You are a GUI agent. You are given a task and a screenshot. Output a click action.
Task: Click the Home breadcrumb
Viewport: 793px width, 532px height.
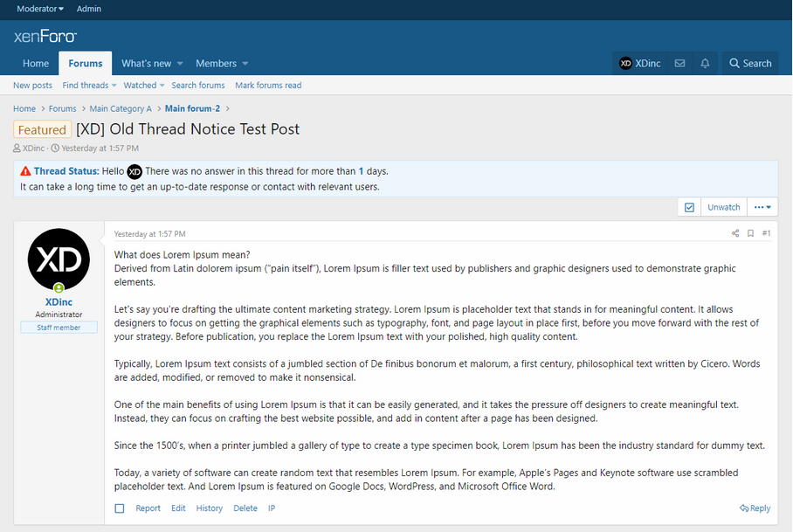click(24, 108)
